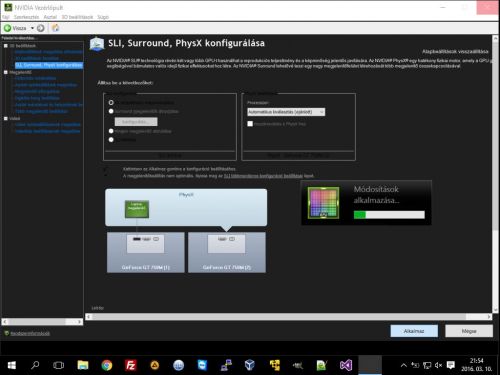Open Videó színbeállítások megadása in the tree
The height and width of the screenshot is (375, 500).
click(48, 124)
